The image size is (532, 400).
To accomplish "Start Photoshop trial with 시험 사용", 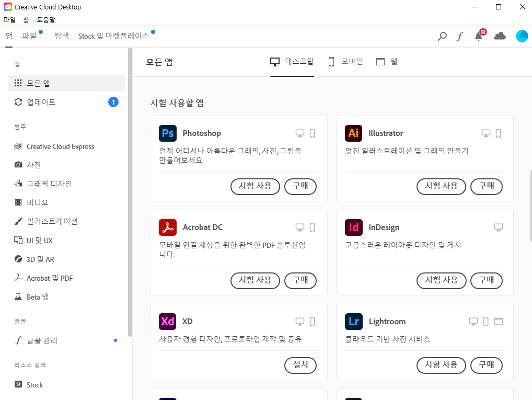I will (255, 187).
